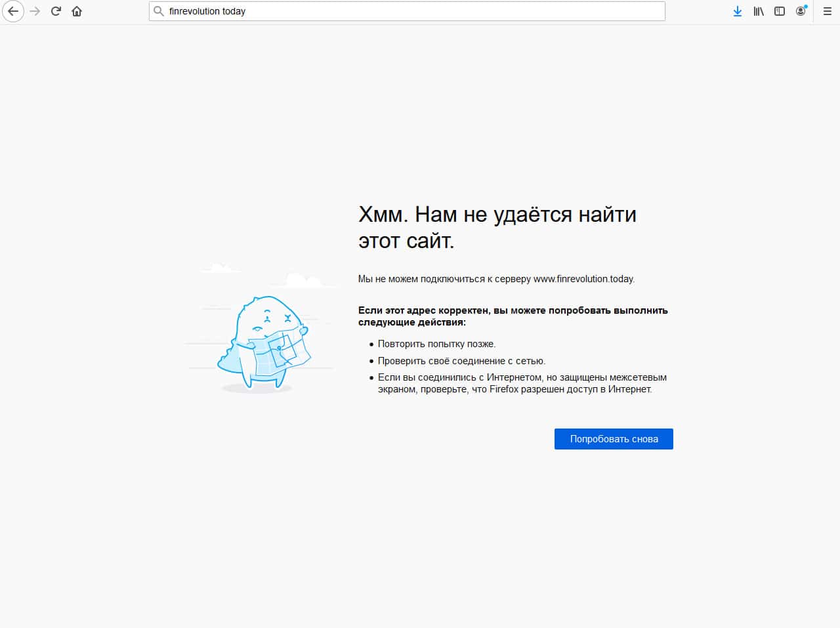Go forward with the forward arrow

click(35, 11)
